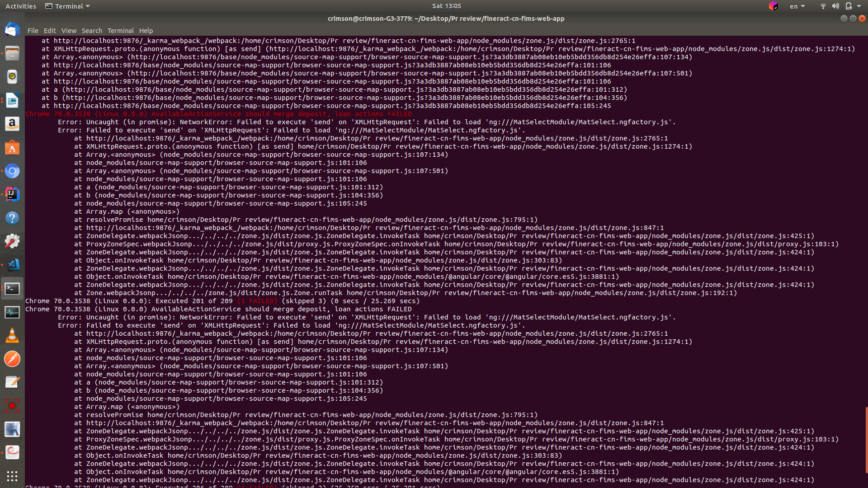The height and width of the screenshot is (488, 868).
Task: Open Postman from the dock
Action: coord(12,359)
